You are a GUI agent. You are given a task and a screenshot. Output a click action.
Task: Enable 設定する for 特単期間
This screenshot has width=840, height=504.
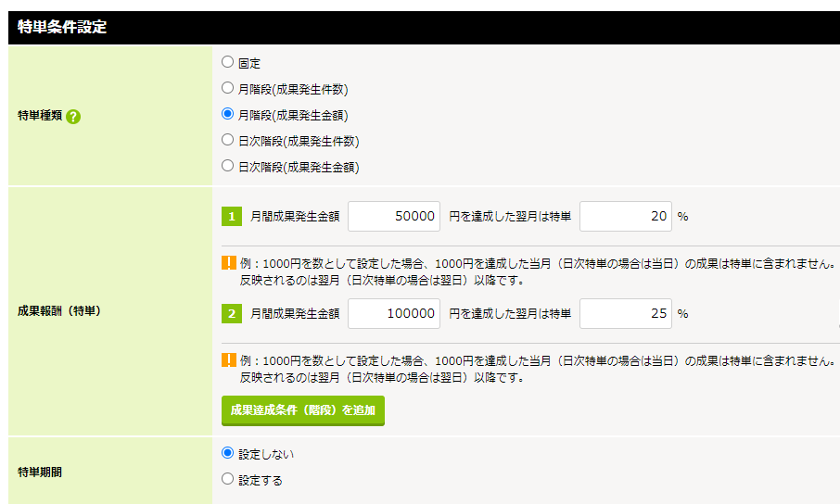tap(228, 480)
